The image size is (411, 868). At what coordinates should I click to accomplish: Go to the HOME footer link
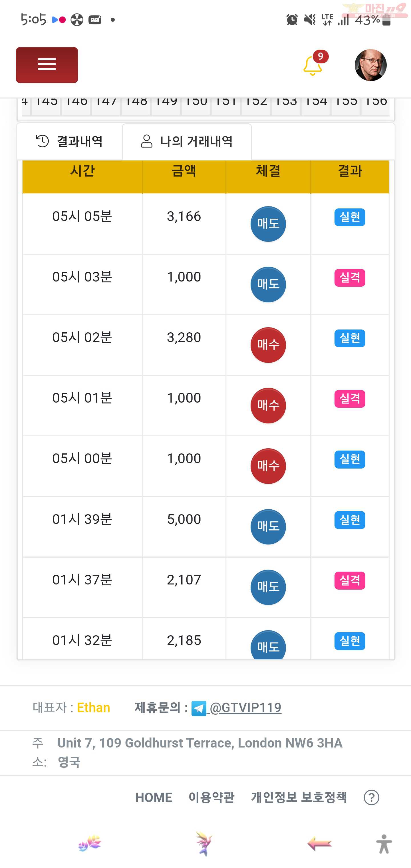pos(154,797)
